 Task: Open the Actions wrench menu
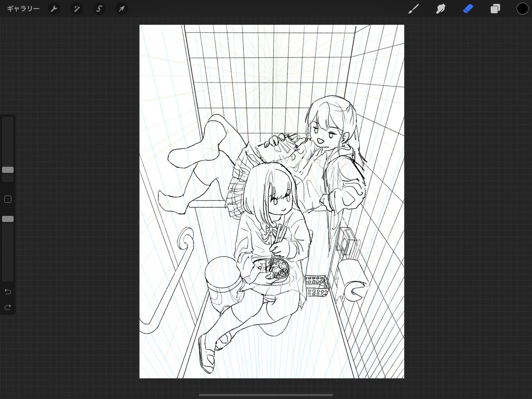point(54,9)
